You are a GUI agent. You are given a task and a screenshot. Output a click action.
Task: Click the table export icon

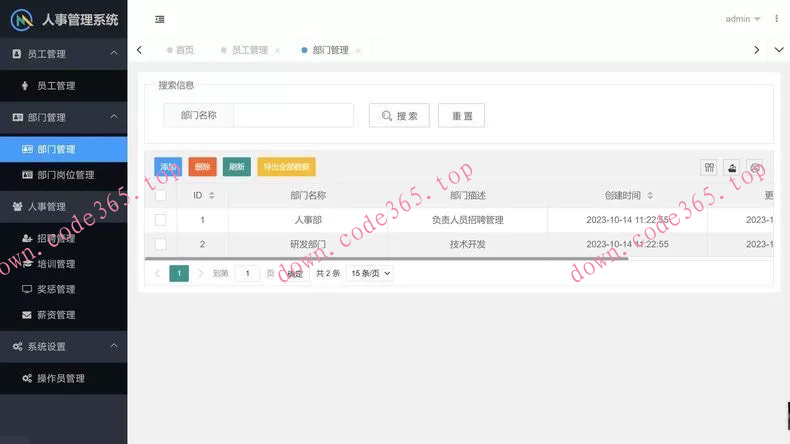coord(732,167)
